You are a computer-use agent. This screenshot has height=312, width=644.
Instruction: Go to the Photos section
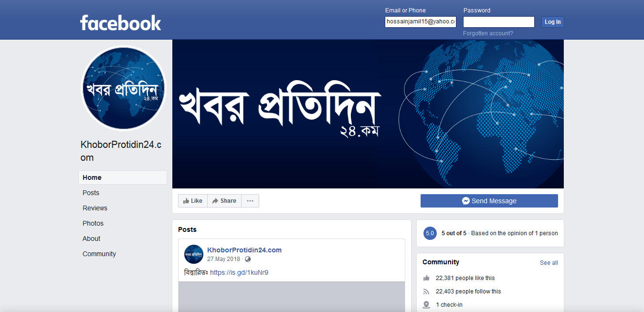point(93,223)
